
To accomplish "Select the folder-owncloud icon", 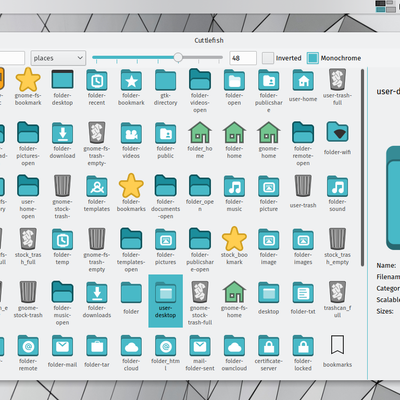I will 234,345.
